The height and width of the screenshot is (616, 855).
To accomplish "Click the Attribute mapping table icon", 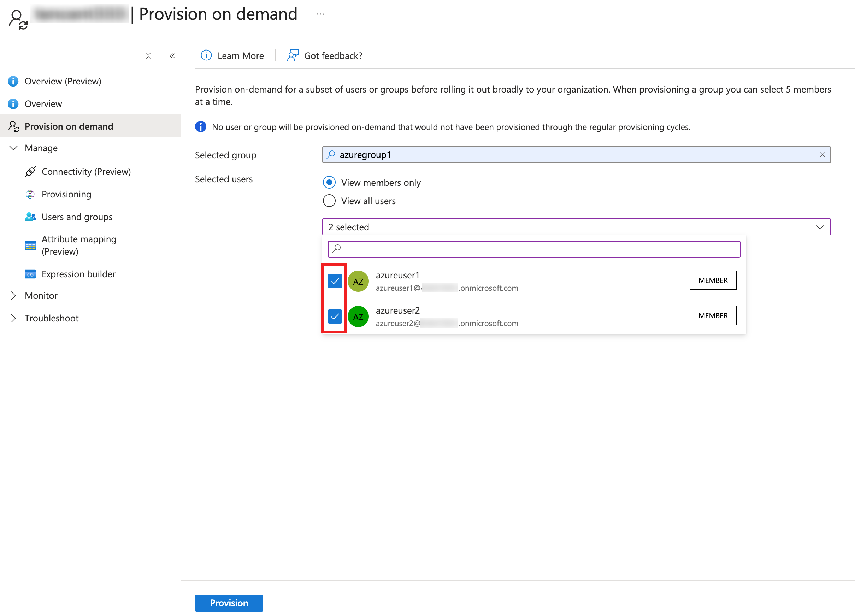I will [30, 245].
